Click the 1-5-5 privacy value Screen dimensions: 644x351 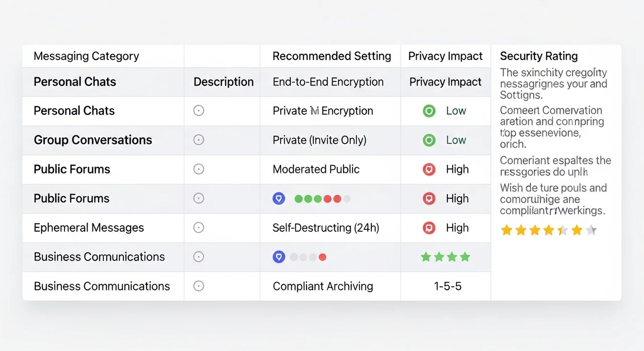pos(447,286)
